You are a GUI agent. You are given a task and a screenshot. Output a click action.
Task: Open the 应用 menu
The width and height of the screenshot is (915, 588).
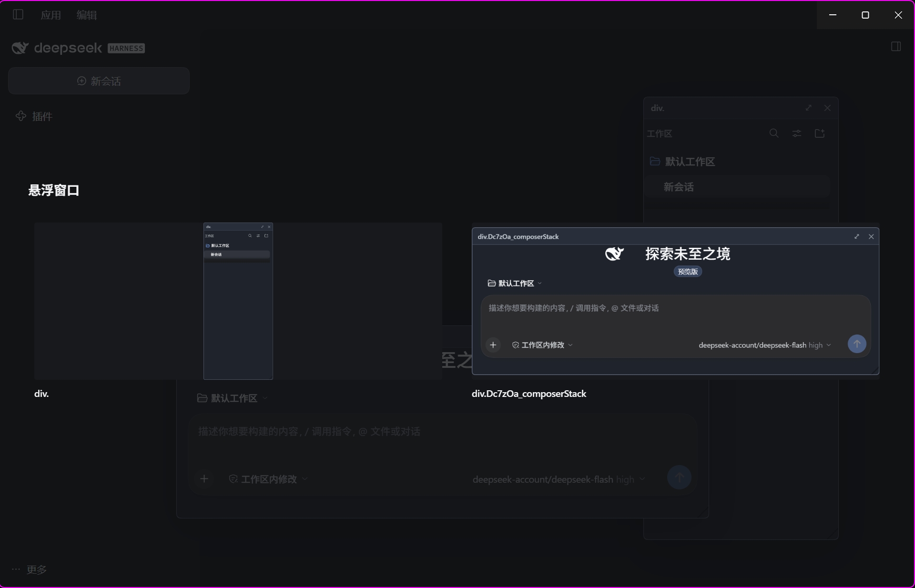tap(51, 15)
